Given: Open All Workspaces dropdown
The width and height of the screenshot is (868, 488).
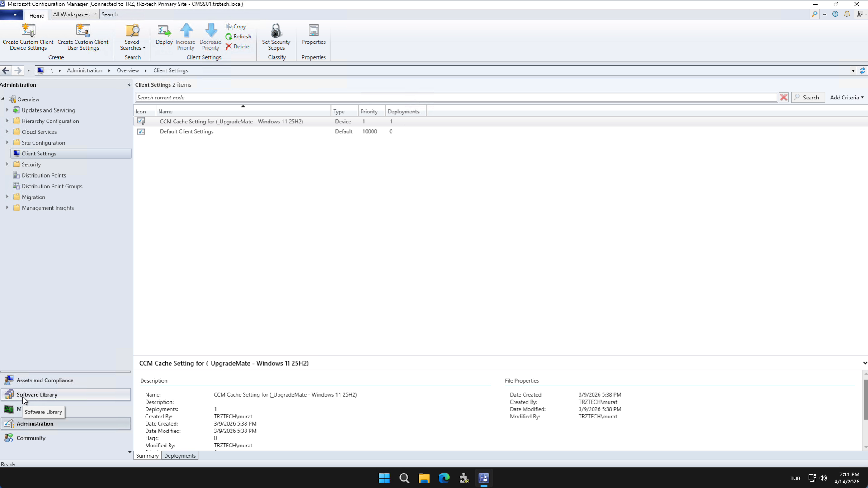Looking at the screenshot, I should coord(75,14).
